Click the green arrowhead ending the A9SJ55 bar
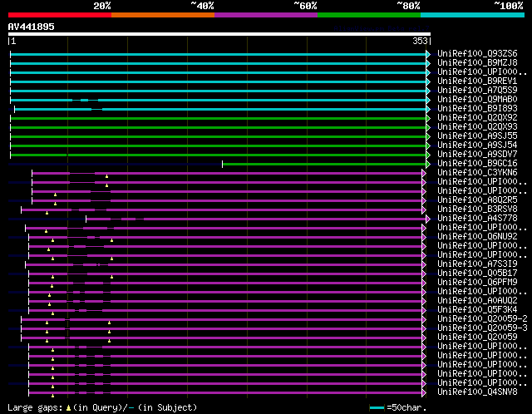 428,137
